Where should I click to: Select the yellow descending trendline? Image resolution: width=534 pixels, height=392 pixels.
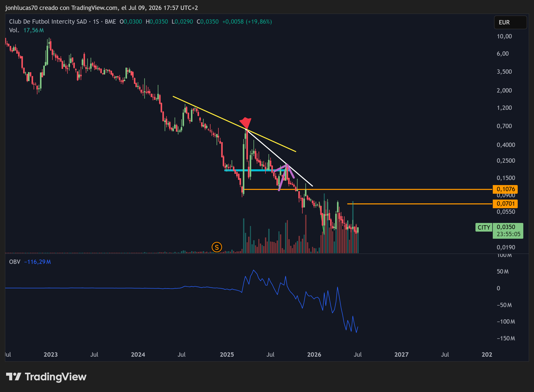[234, 124]
